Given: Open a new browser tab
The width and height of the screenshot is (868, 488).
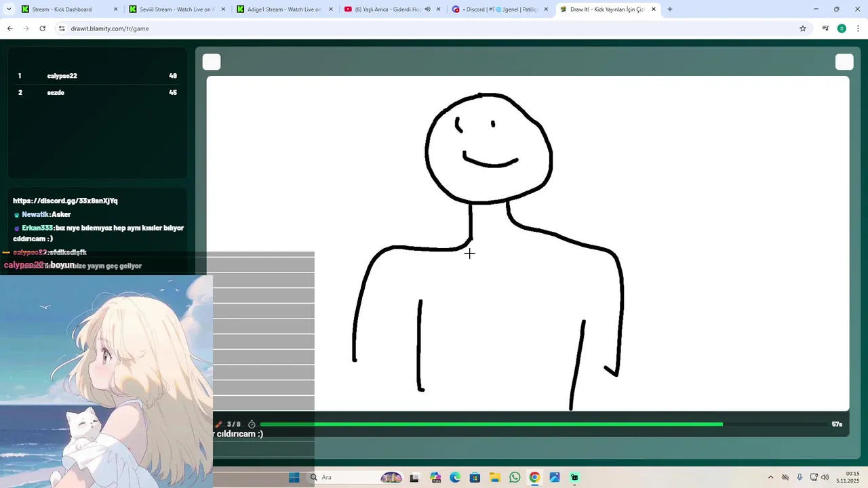Looking at the screenshot, I should click(670, 9).
